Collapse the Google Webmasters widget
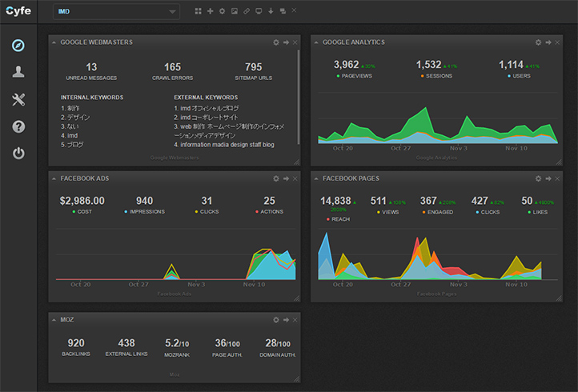Image resolution: width=578 pixels, height=392 pixels. point(54,42)
